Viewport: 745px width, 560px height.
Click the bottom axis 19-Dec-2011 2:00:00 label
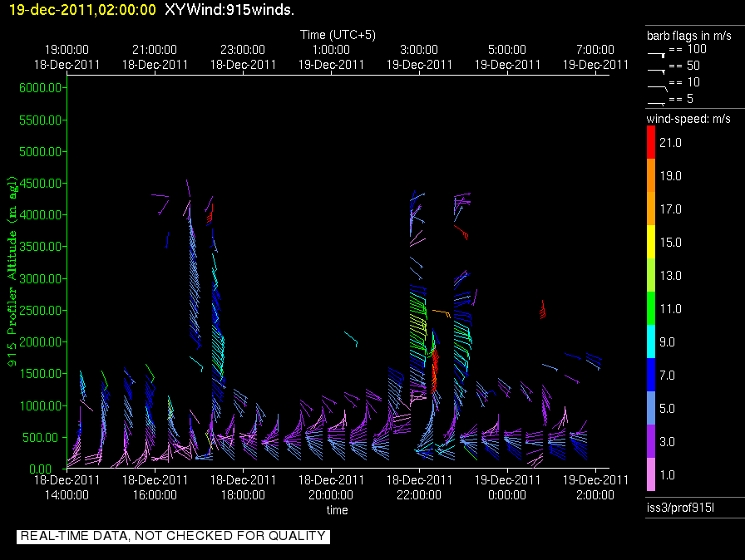(595, 488)
